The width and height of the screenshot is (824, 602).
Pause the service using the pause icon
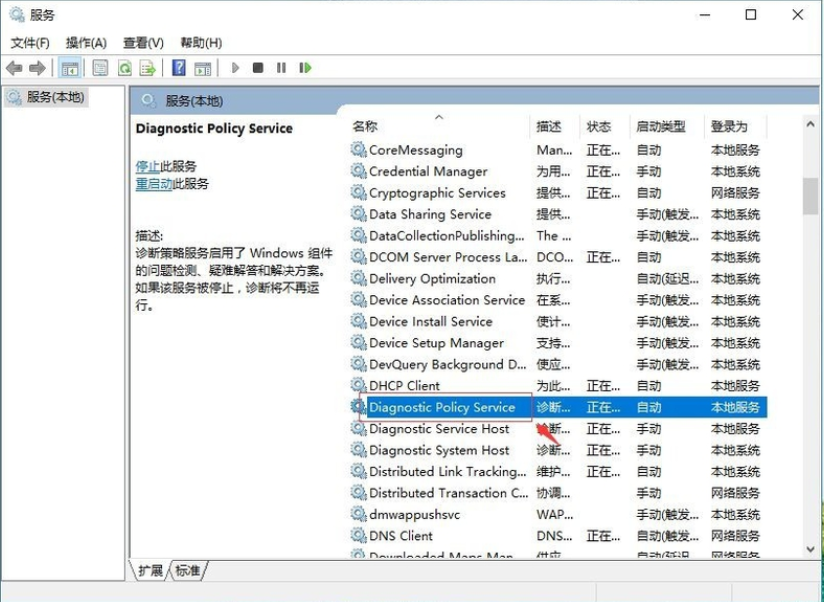click(280, 67)
